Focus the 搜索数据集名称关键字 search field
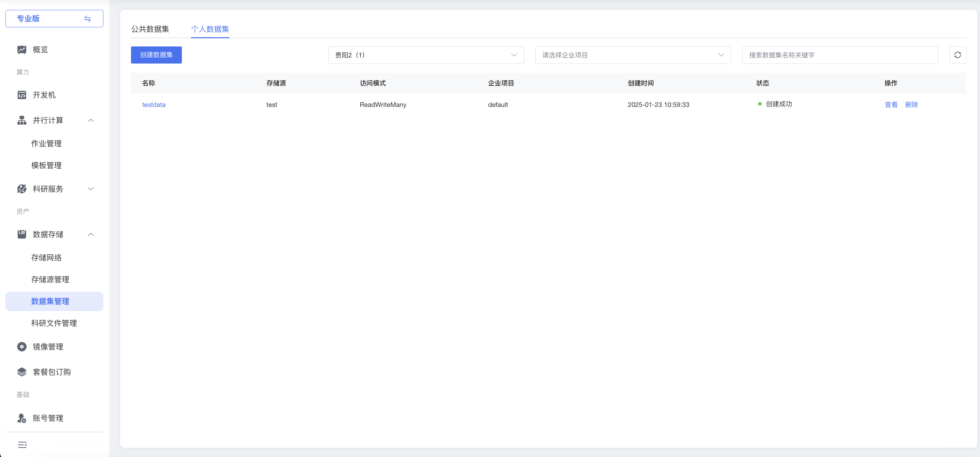 click(840, 55)
